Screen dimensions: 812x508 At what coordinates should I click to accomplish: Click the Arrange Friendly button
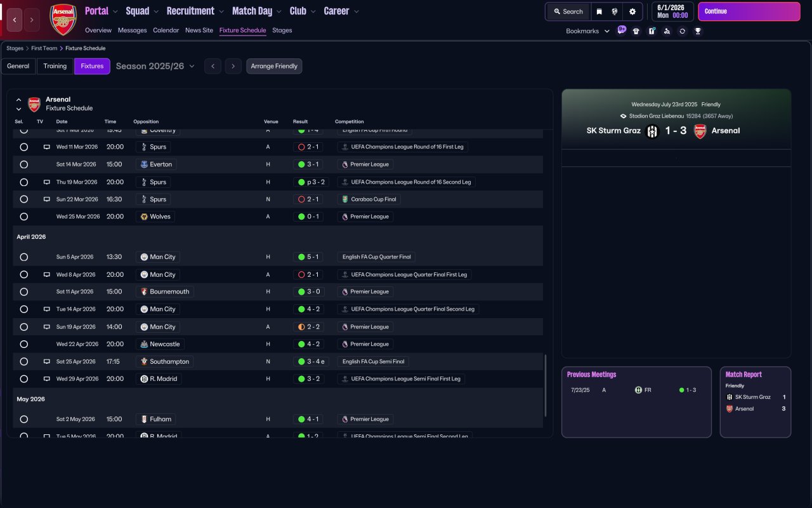[x=274, y=66]
